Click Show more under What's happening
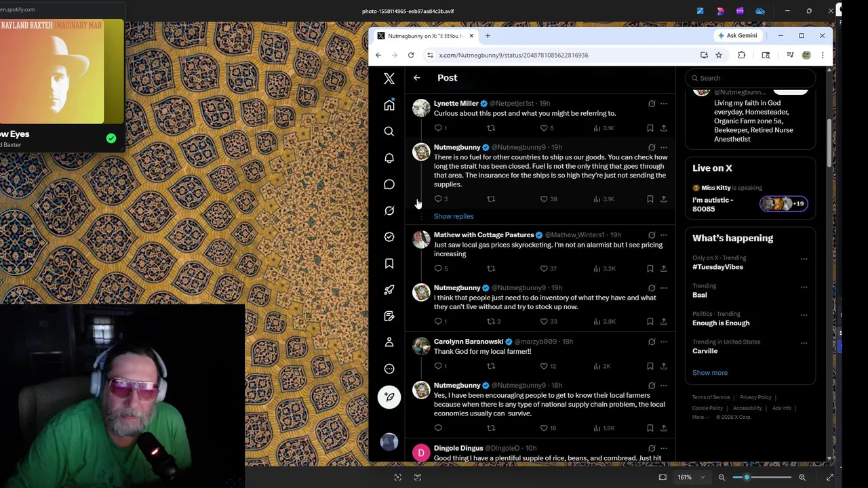Viewport: 868px width, 488px height. [x=710, y=373]
